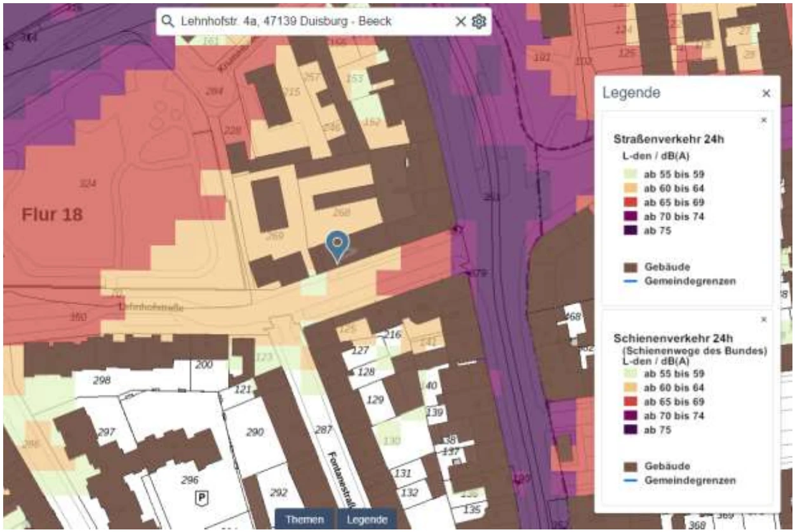795x532 pixels.
Task: Clear the address search with X
Action: point(461,22)
